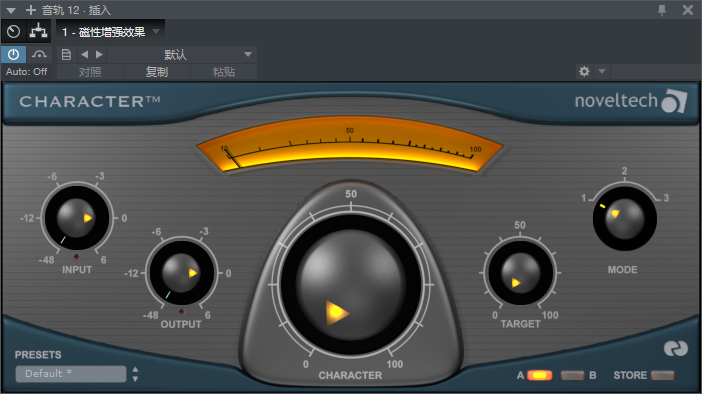Click the MODE selector knob

(625, 219)
